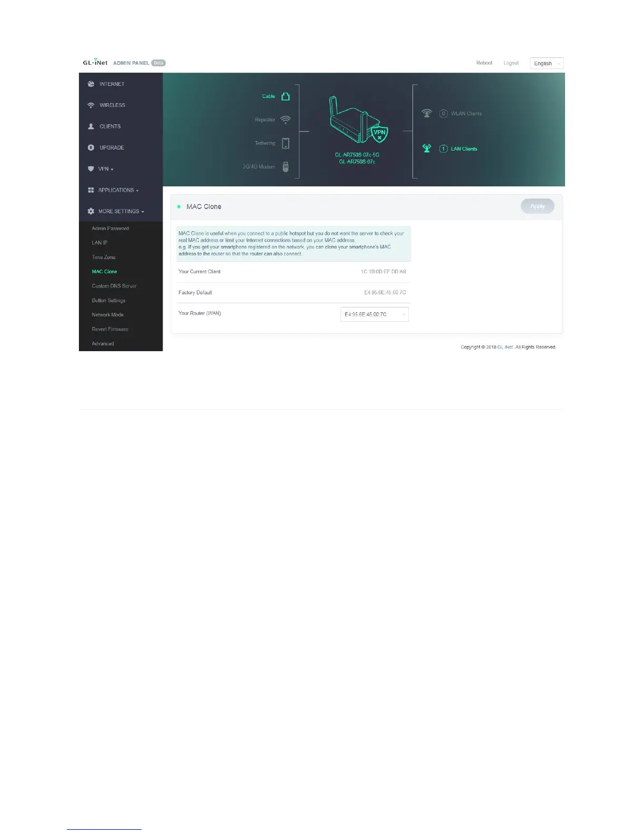Click the UPGRADE arrow icon
Screen dimensions: 644x834
click(91, 147)
